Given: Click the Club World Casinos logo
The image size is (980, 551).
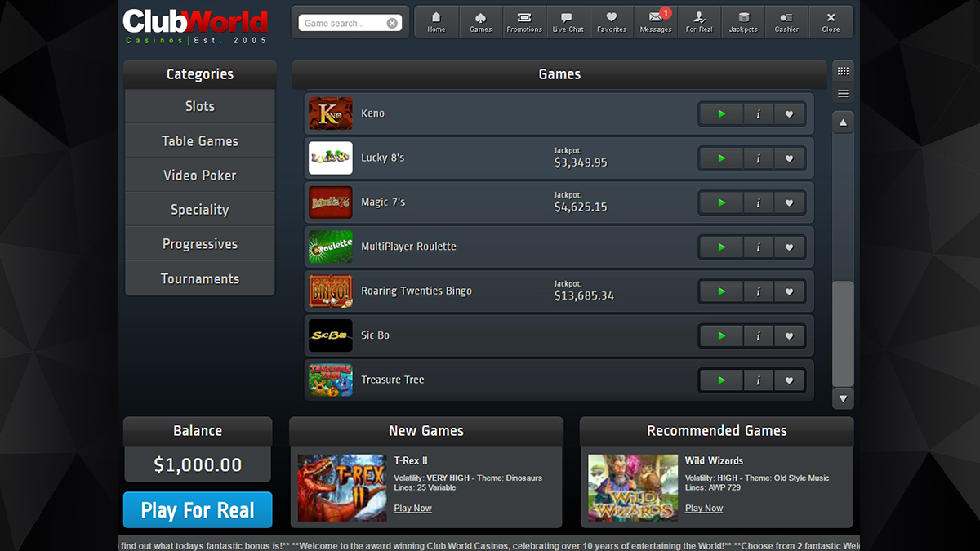Looking at the screenshot, I should [195, 25].
